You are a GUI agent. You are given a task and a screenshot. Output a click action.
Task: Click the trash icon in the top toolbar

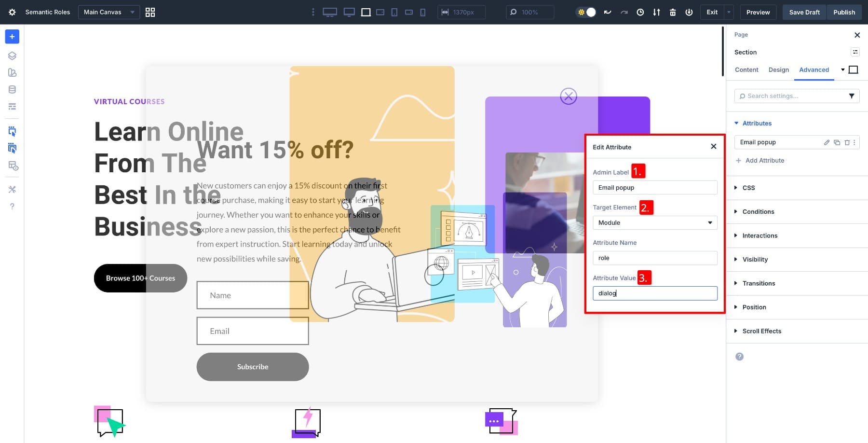pos(673,12)
